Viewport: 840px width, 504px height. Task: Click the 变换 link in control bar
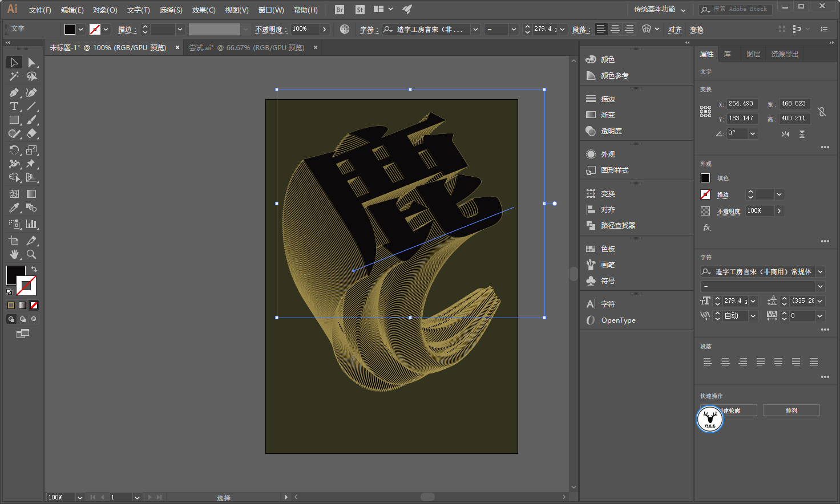pos(697,30)
